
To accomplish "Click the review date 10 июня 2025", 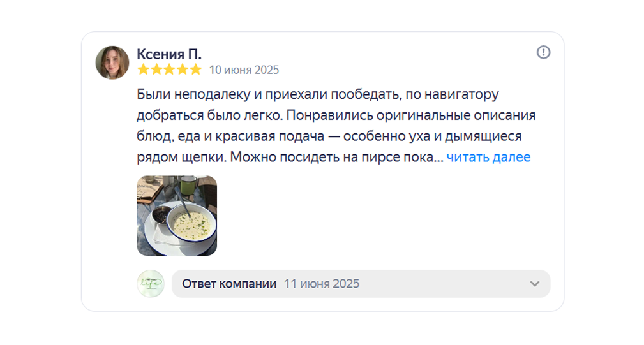I will (x=244, y=70).
